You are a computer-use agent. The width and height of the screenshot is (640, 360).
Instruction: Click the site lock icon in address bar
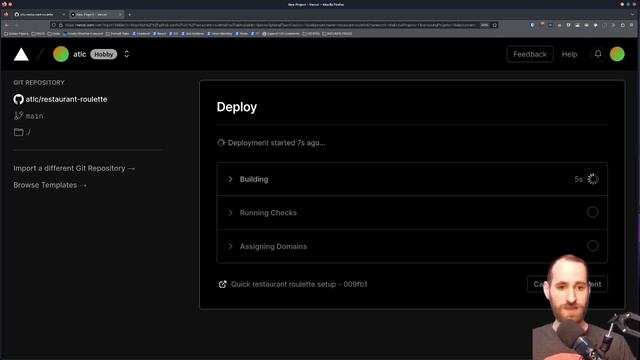(x=61, y=25)
